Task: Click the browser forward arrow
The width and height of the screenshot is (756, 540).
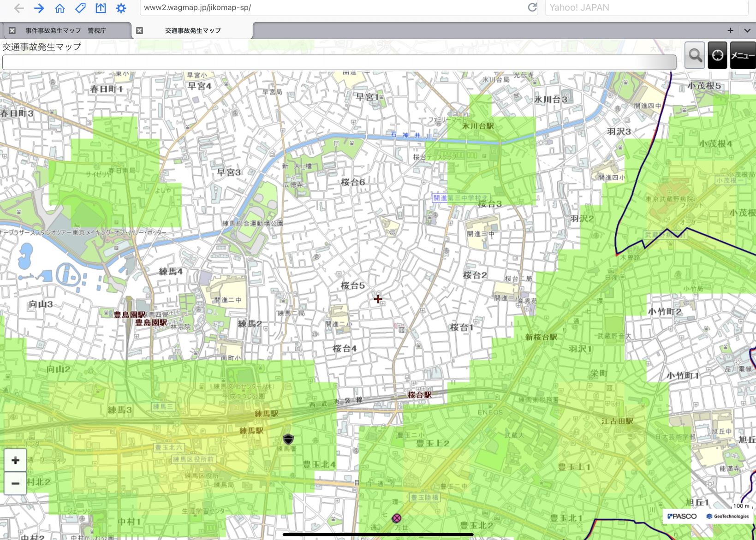Action: 39,8
